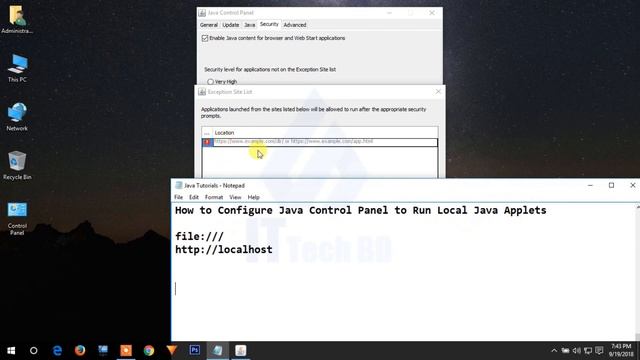Screen dimensions: 640x360
Task: Open the File menu in Notepad
Action: (x=178, y=197)
